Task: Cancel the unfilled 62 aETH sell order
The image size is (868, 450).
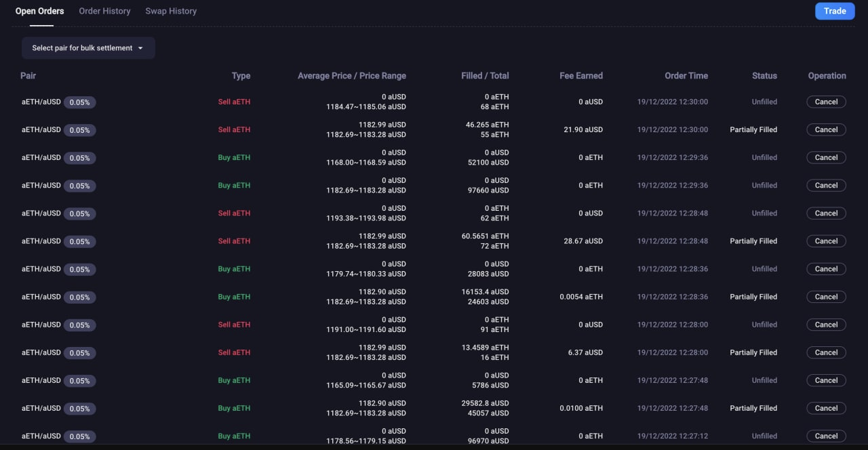Action: [826, 213]
